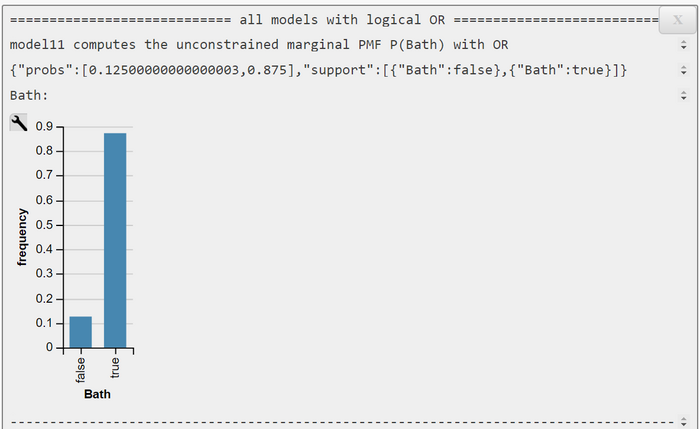Click the Bath: label text
This screenshot has width=700, height=429.
point(29,95)
